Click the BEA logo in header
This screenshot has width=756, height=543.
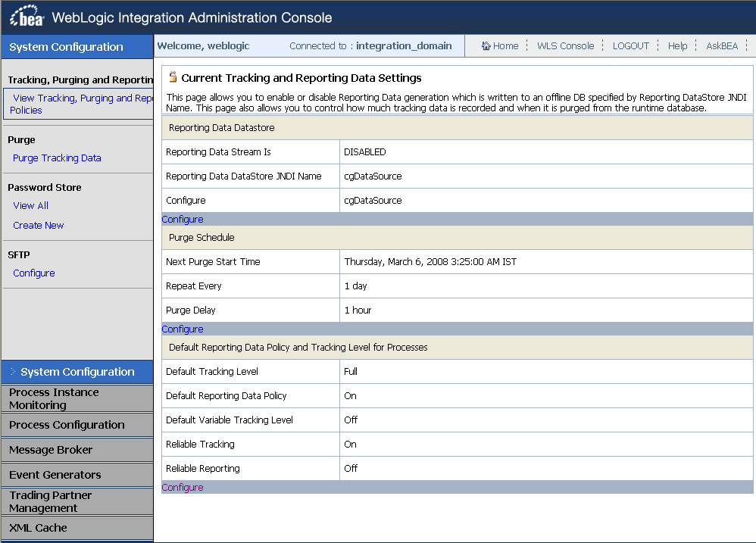point(27,17)
